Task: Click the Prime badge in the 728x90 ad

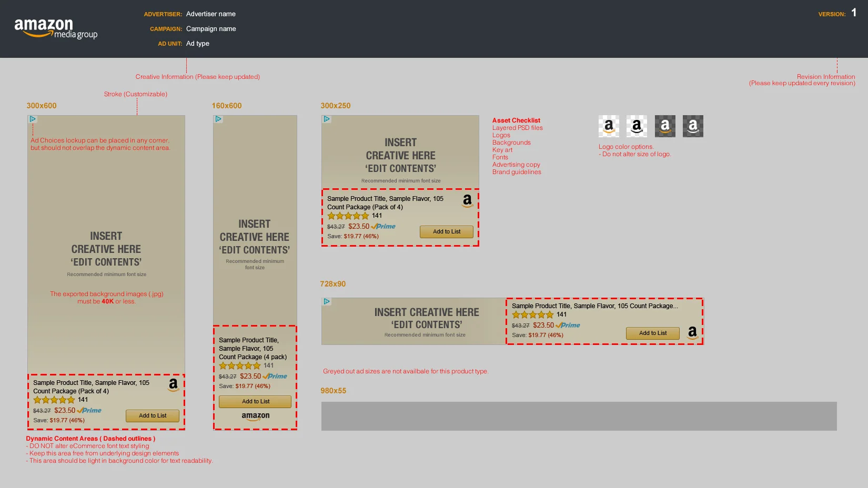Action: pos(568,325)
